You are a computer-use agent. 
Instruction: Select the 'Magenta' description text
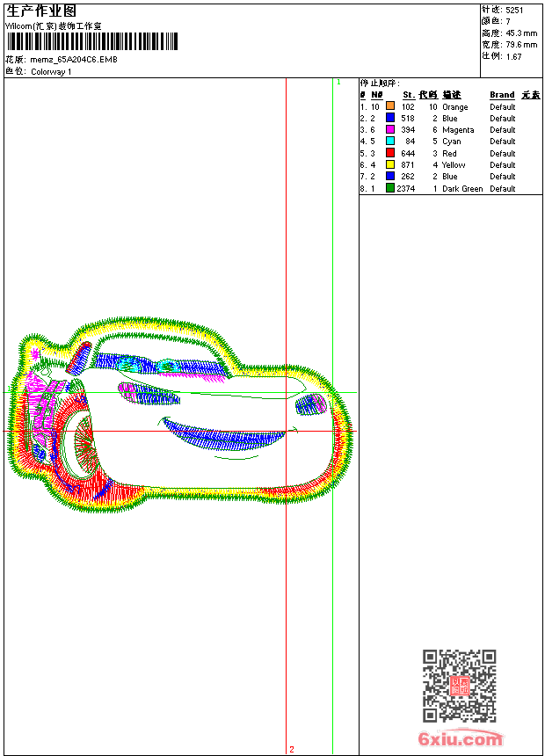(458, 130)
